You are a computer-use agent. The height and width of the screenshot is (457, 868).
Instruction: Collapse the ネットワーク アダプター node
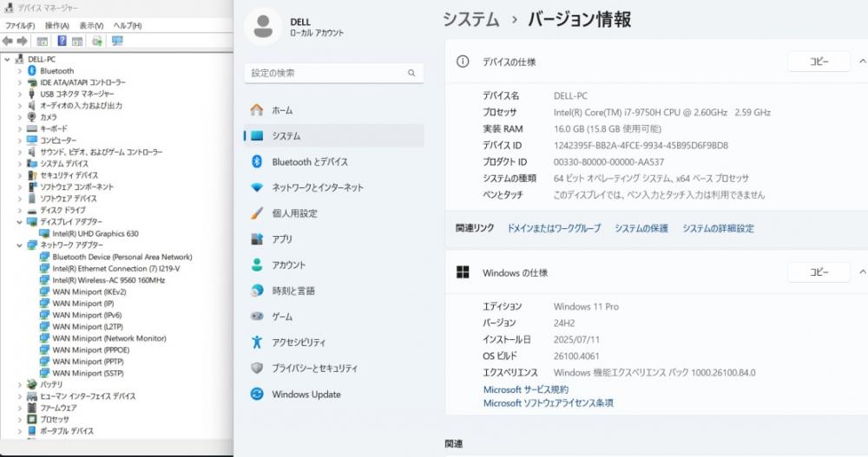(x=19, y=245)
